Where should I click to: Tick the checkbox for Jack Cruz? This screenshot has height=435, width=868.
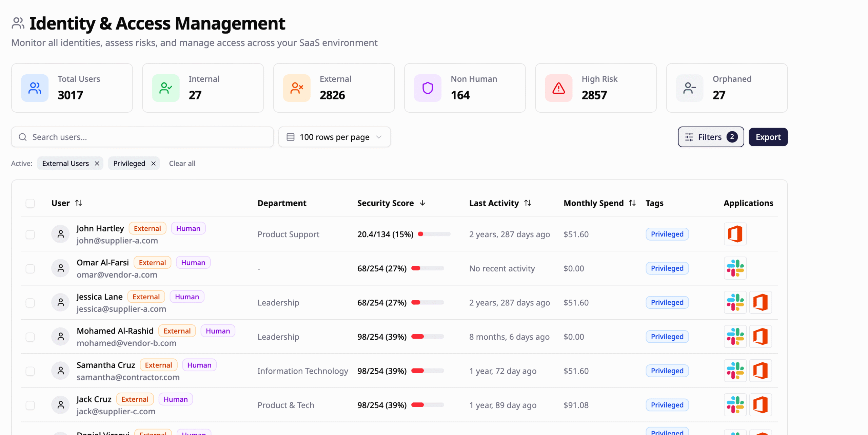tap(30, 405)
